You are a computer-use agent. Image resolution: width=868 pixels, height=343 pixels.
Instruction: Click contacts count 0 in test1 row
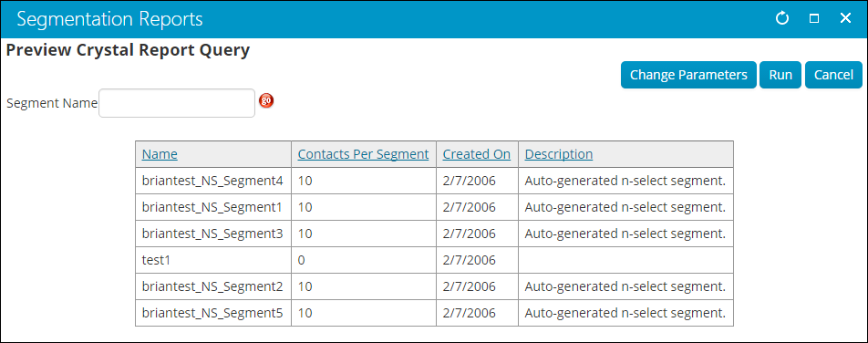tap(302, 260)
